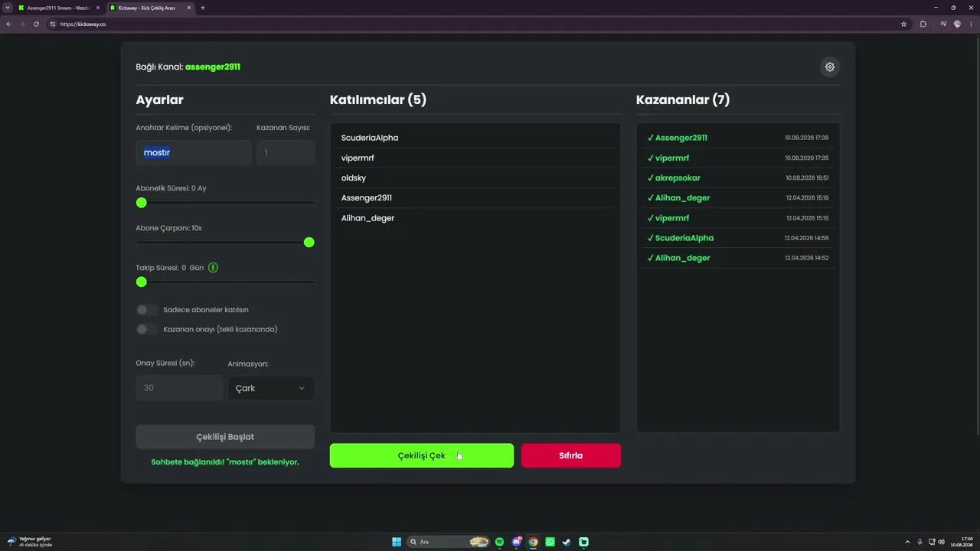Click winner vipermrf dated 12.04.2026 15:16
980x551 pixels.
click(738, 218)
